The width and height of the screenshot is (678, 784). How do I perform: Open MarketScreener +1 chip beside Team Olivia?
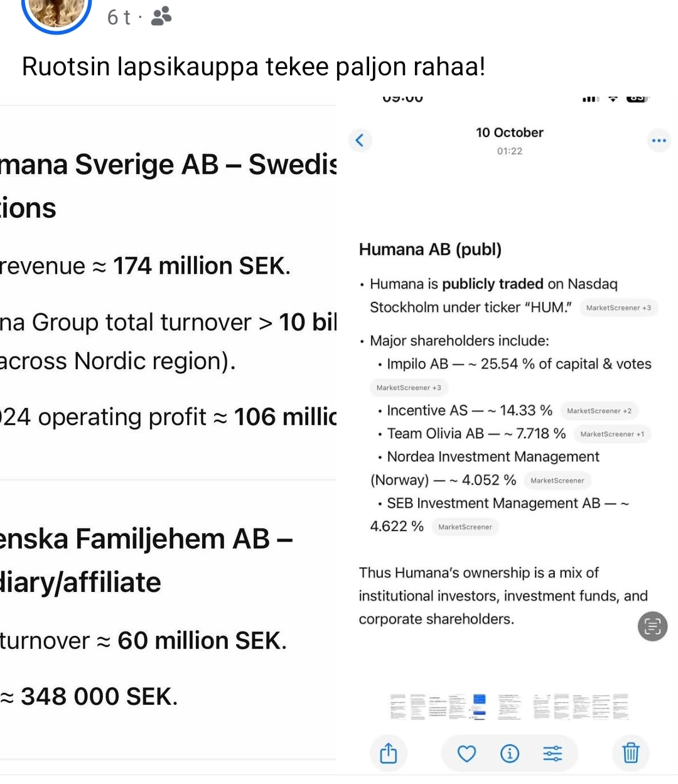pos(612,434)
